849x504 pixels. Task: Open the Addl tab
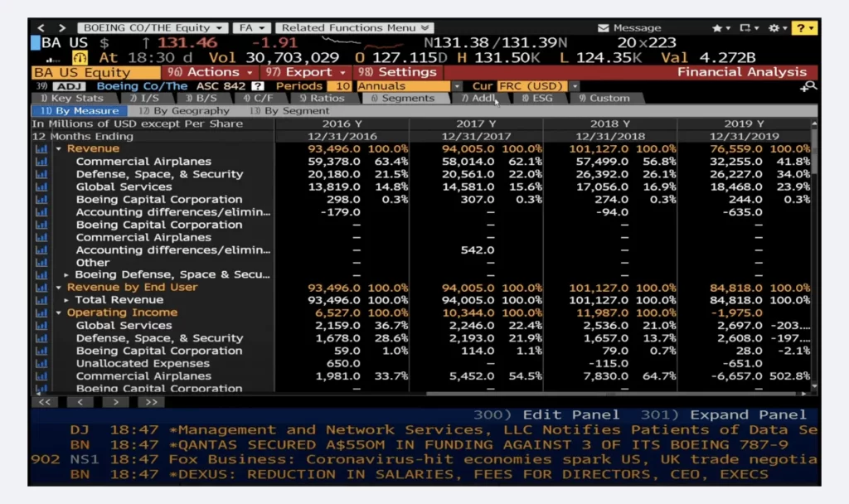[480, 99]
